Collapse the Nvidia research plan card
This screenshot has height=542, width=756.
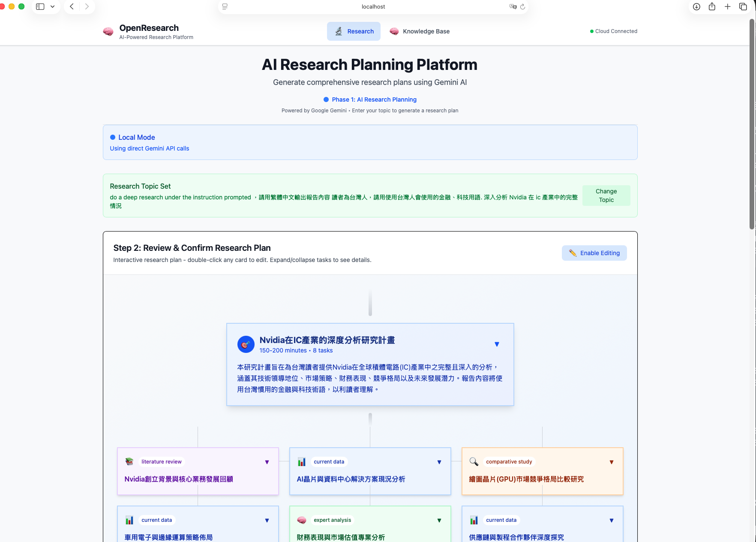(x=497, y=344)
